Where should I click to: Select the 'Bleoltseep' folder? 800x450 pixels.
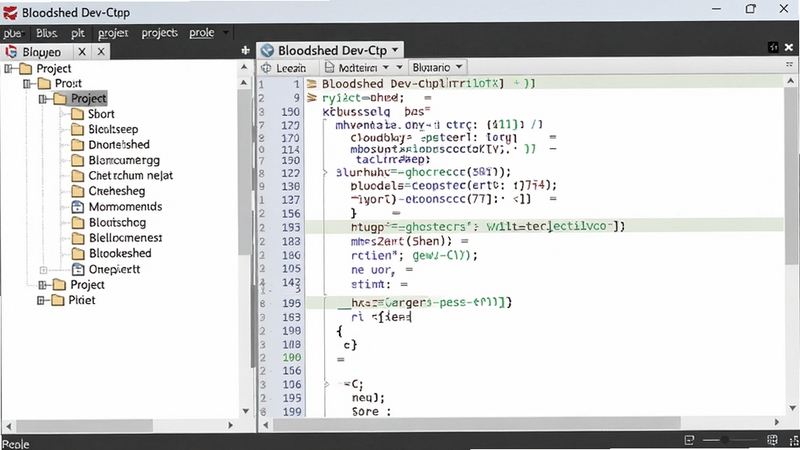104,130
